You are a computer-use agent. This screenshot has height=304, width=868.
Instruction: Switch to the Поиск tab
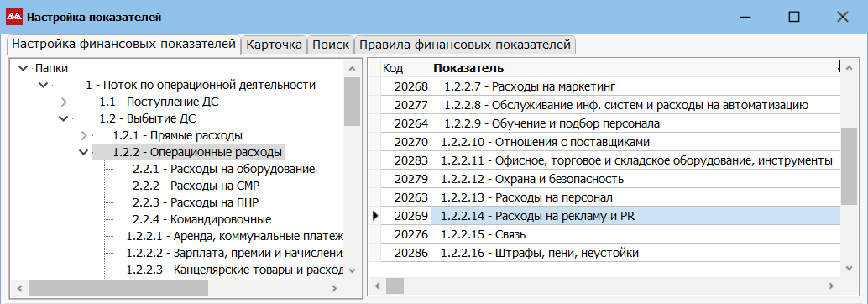(331, 45)
